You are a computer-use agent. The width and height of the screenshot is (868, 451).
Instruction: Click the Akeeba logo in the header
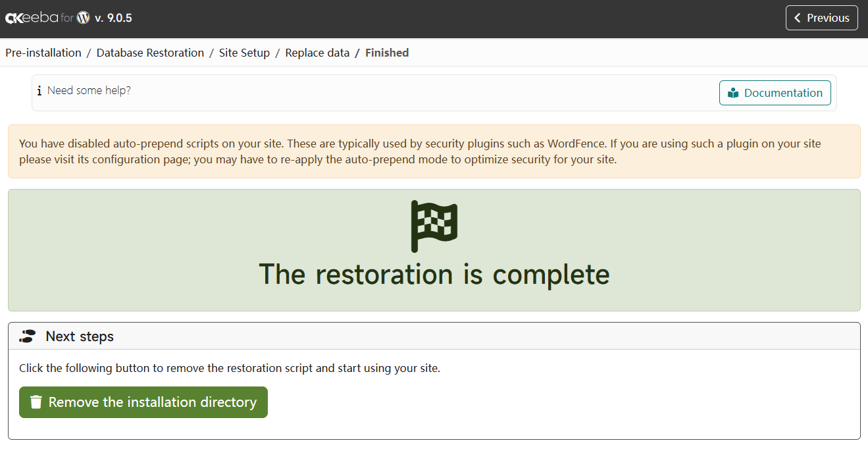tap(32, 18)
